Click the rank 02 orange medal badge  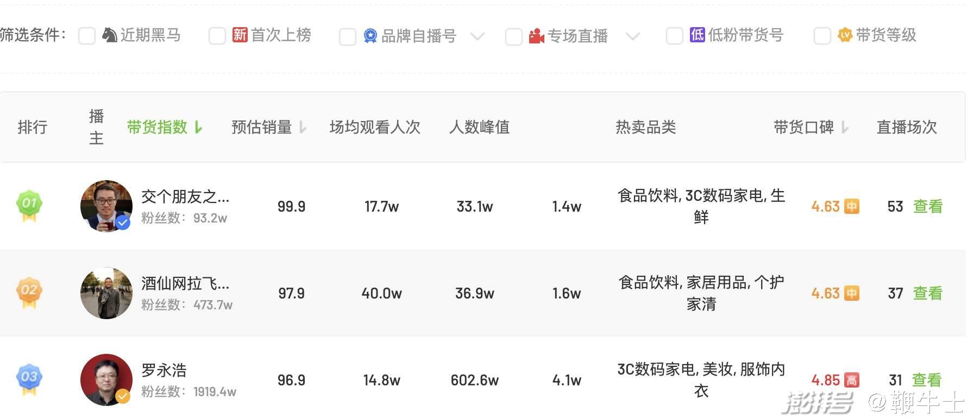point(29,293)
